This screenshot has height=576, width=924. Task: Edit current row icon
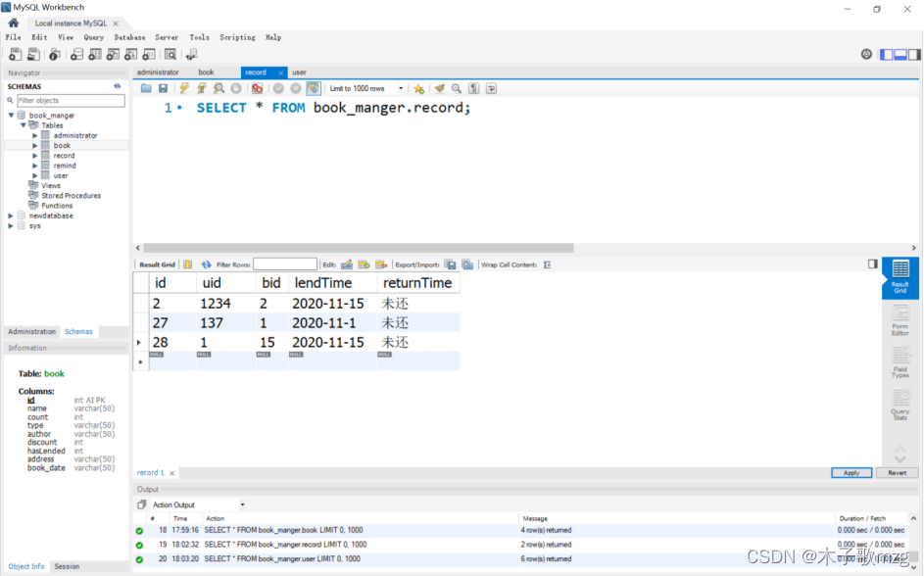(x=347, y=264)
